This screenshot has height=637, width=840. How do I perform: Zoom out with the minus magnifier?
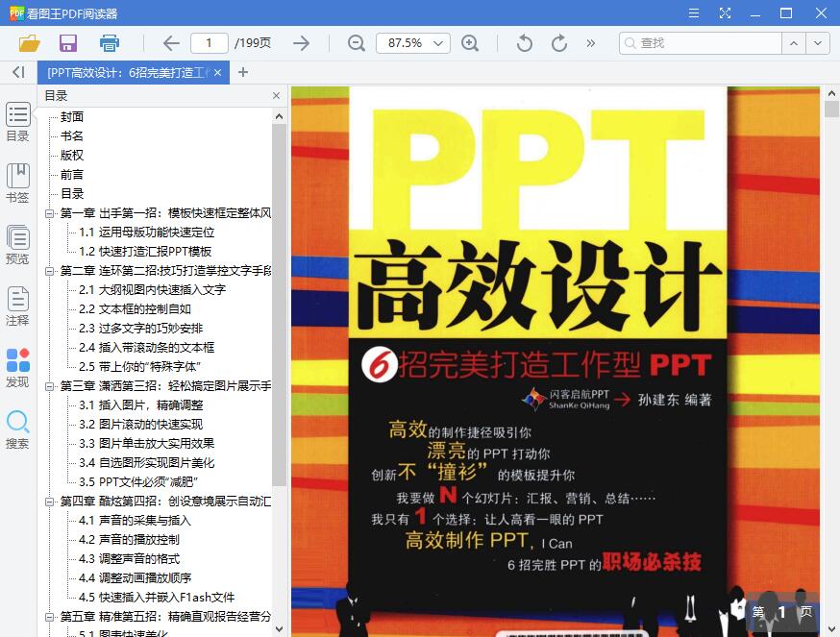click(357, 43)
